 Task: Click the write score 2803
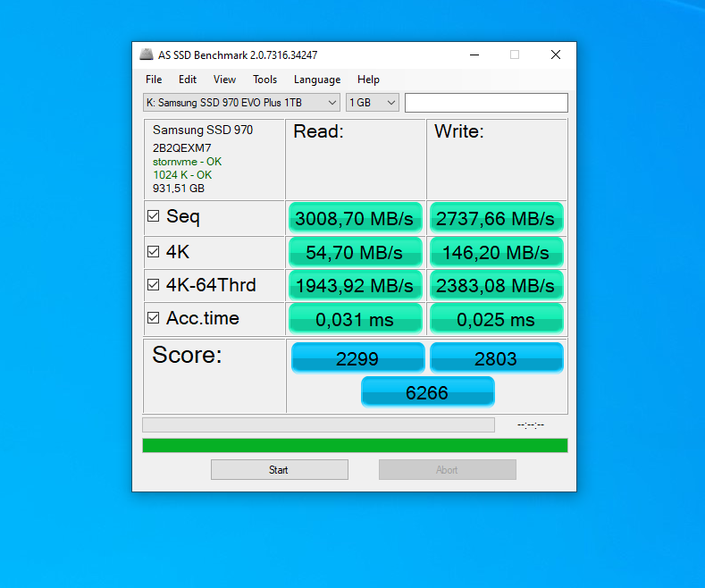[x=497, y=358]
